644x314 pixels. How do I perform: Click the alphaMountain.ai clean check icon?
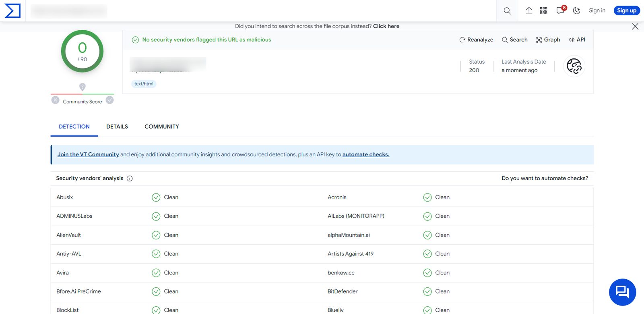(x=427, y=235)
